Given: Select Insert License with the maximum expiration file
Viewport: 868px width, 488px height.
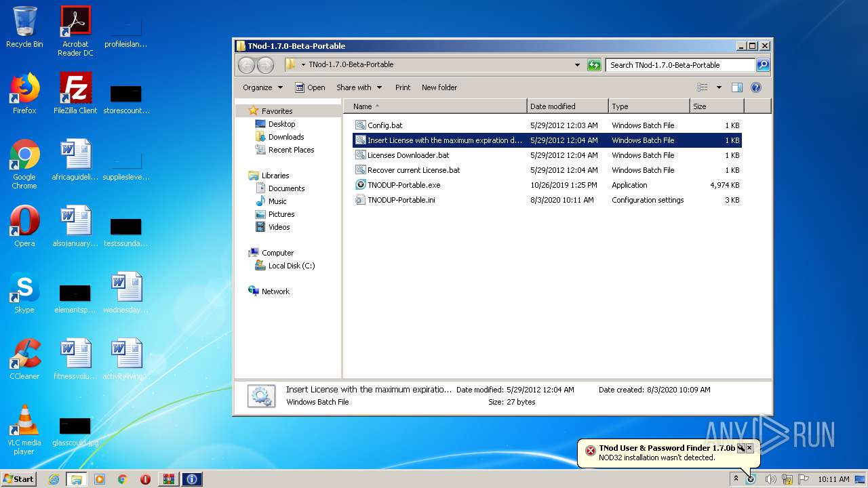Looking at the screenshot, I should pyautogui.click(x=547, y=140).
